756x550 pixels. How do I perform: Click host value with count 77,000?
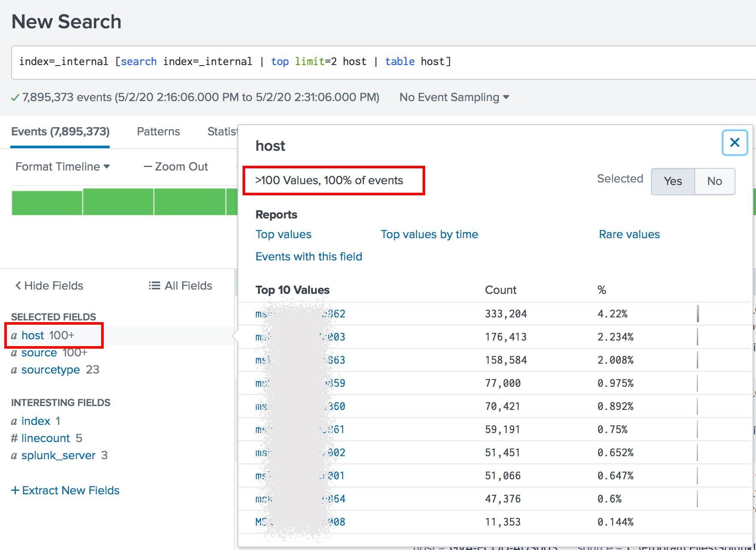coord(300,383)
